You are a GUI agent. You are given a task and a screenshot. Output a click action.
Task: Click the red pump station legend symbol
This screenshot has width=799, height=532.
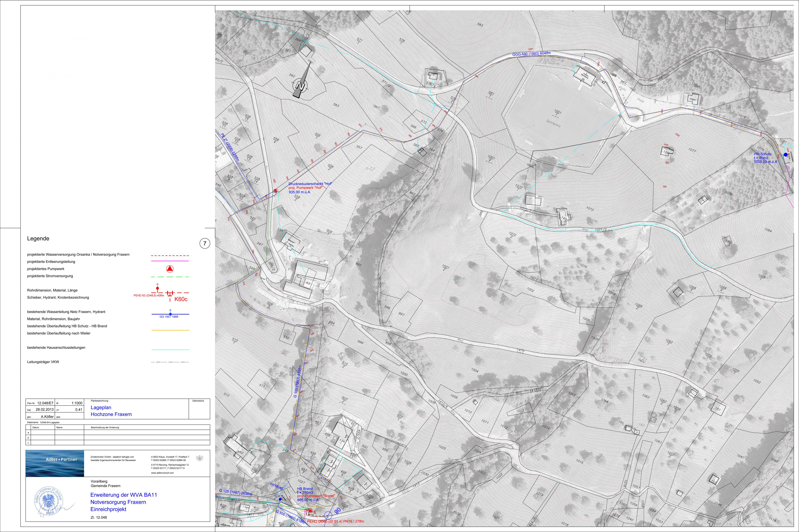170,269
